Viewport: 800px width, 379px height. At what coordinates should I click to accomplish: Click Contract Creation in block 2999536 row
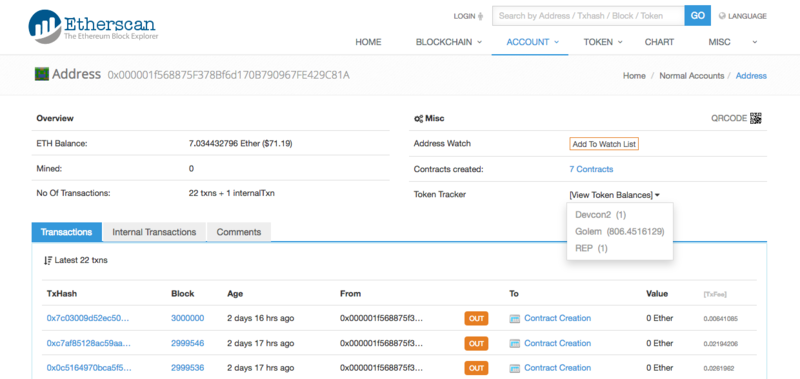(558, 368)
